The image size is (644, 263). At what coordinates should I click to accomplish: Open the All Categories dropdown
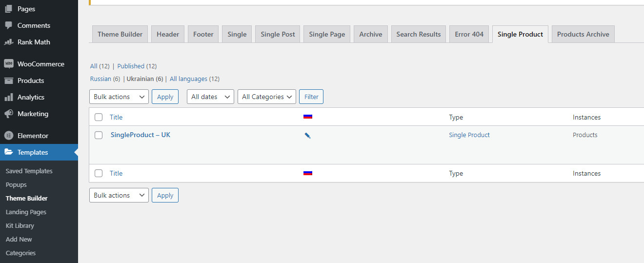267,97
